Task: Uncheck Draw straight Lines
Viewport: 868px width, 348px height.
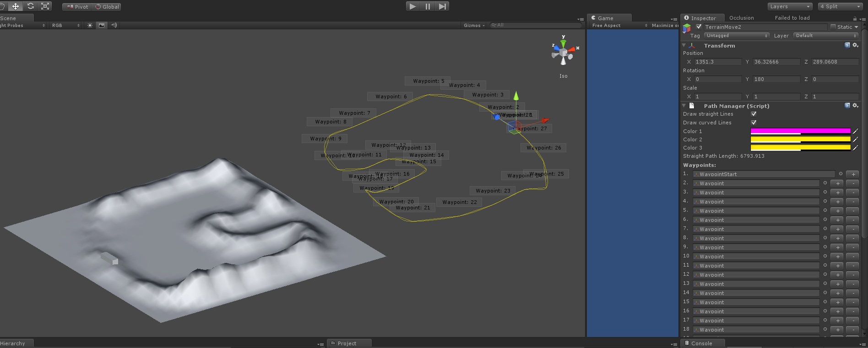Action: click(x=754, y=114)
